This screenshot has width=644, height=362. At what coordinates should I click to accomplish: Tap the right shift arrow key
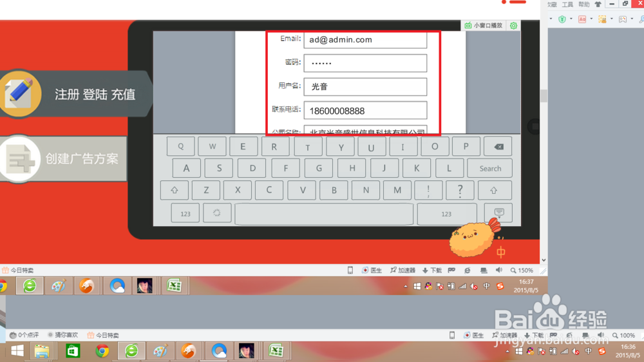(x=493, y=190)
